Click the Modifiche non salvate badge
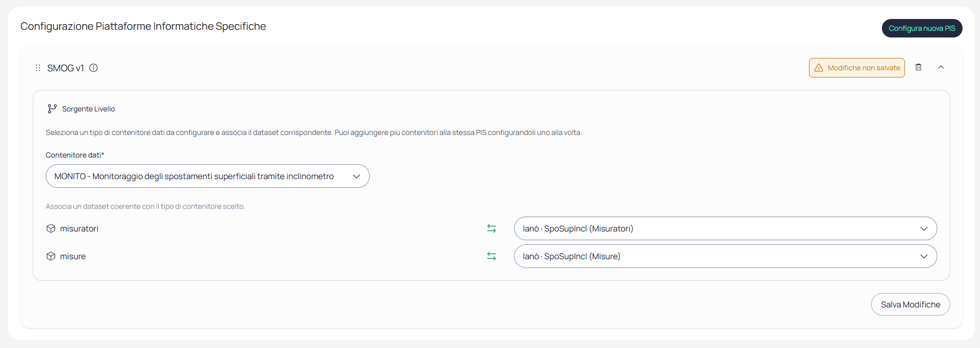Image resolution: width=980 pixels, height=348 pixels. (x=857, y=68)
